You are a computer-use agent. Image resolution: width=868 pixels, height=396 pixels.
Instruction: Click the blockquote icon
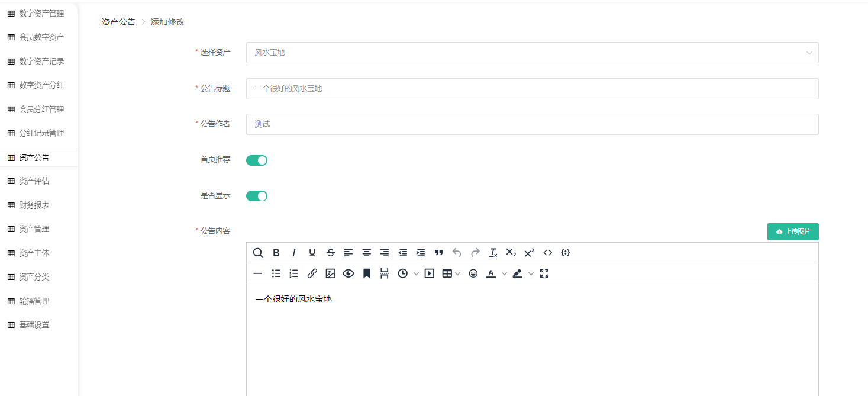tap(438, 253)
